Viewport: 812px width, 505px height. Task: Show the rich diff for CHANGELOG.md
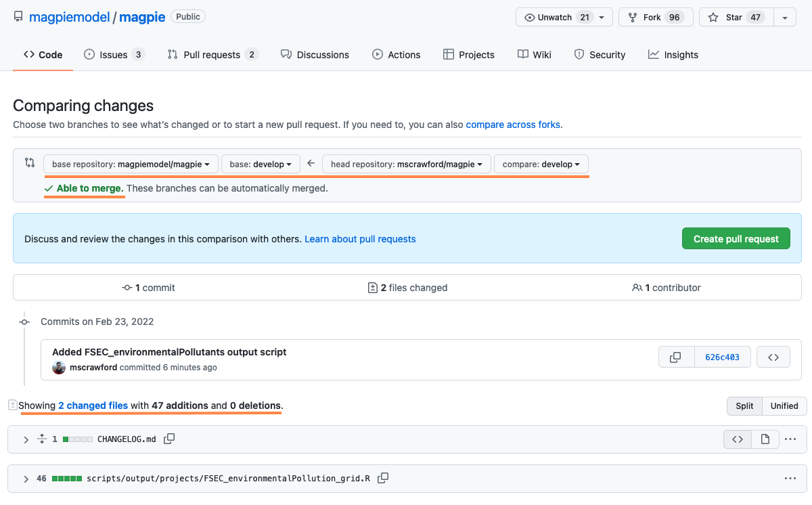[x=765, y=439]
